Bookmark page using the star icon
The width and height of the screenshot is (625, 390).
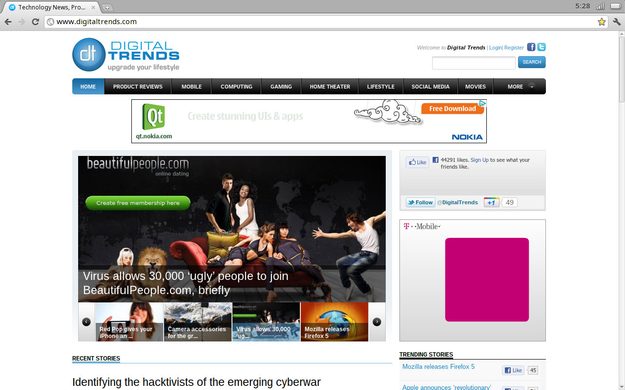(601, 22)
